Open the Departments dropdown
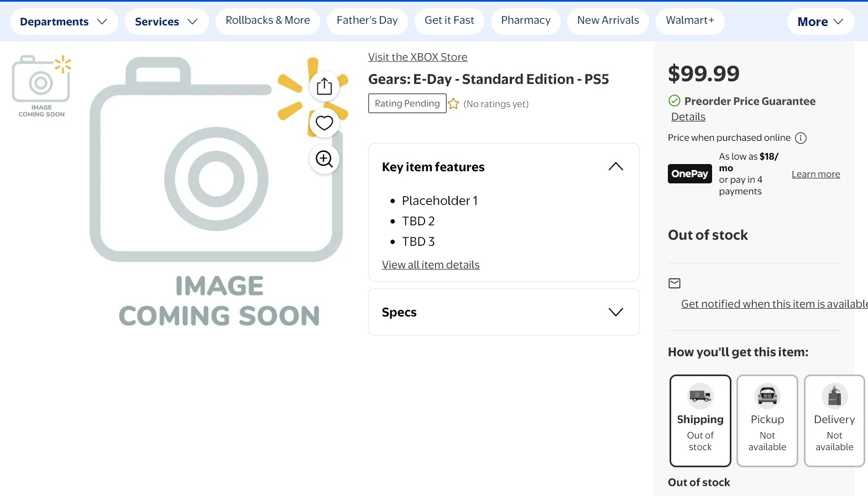The width and height of the screenshot is (868, 496). pos(64,22)
